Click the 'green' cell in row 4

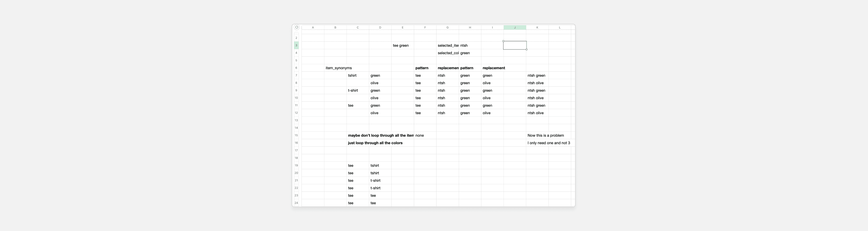[470, 53]
